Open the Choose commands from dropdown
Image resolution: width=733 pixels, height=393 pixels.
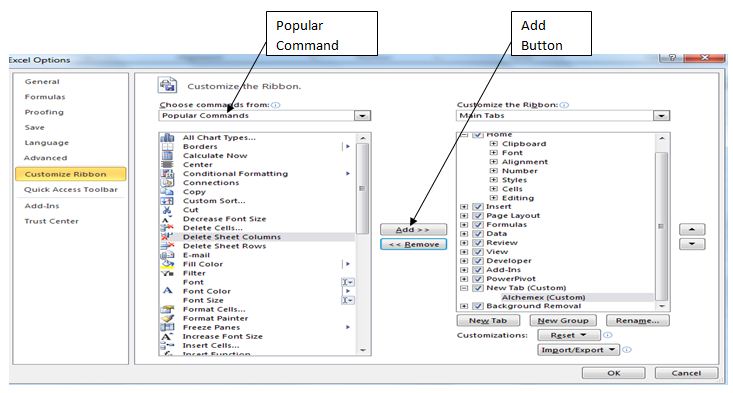coord(362,115)
